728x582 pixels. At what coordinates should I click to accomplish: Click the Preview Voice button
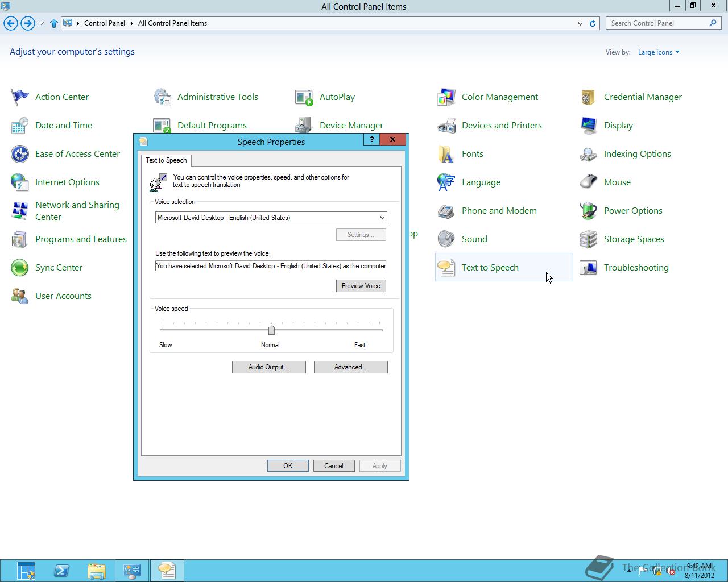361,286
